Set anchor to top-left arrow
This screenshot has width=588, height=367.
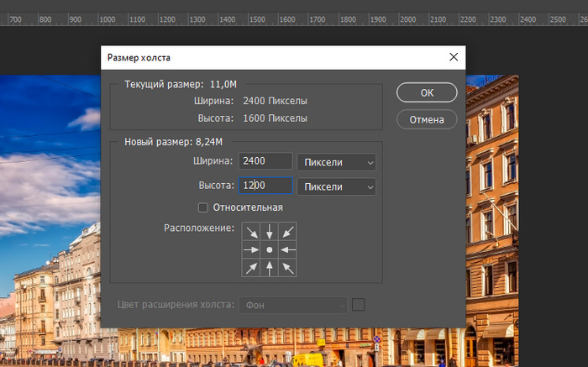pos(252,233)
